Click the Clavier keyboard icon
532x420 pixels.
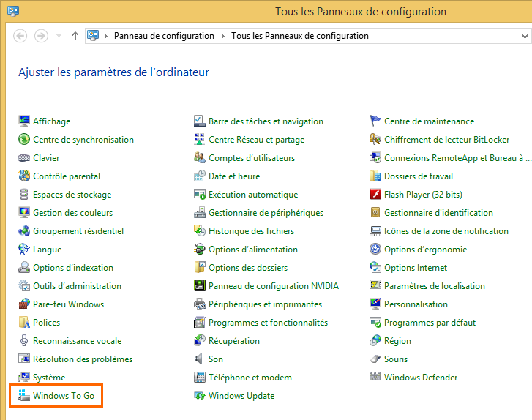[x=24, y=157]
